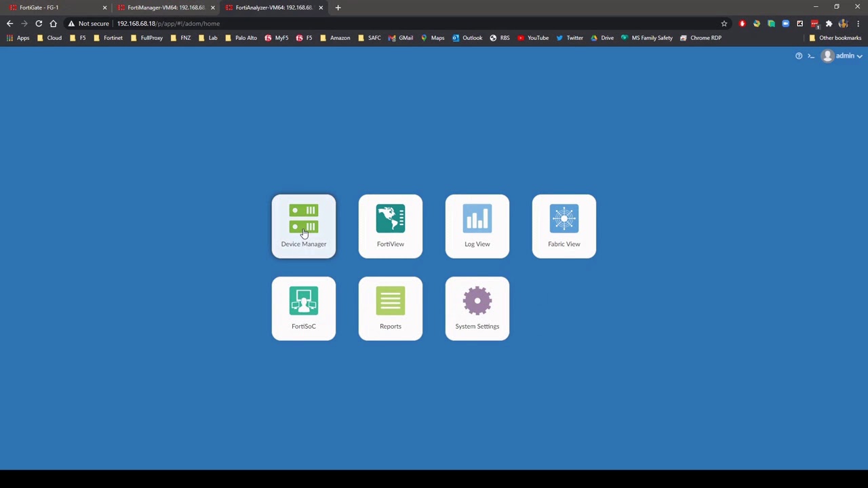Open the Fortinet bookmarks folder
This screenshot has width=868, height=488.
[108, 38]
